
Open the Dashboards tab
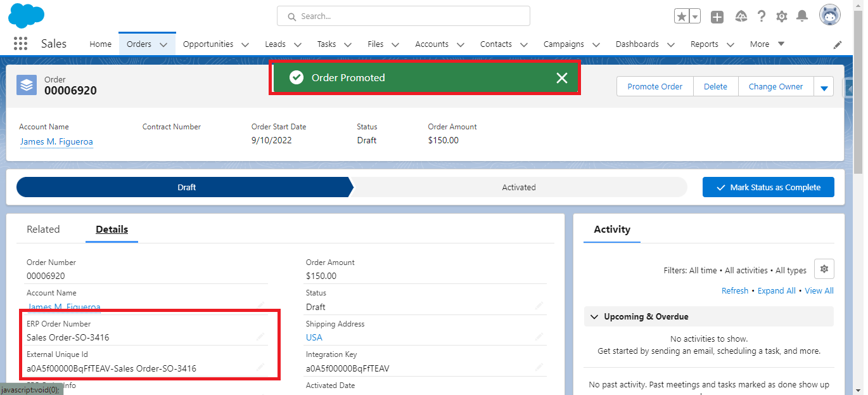click(637, 44)
